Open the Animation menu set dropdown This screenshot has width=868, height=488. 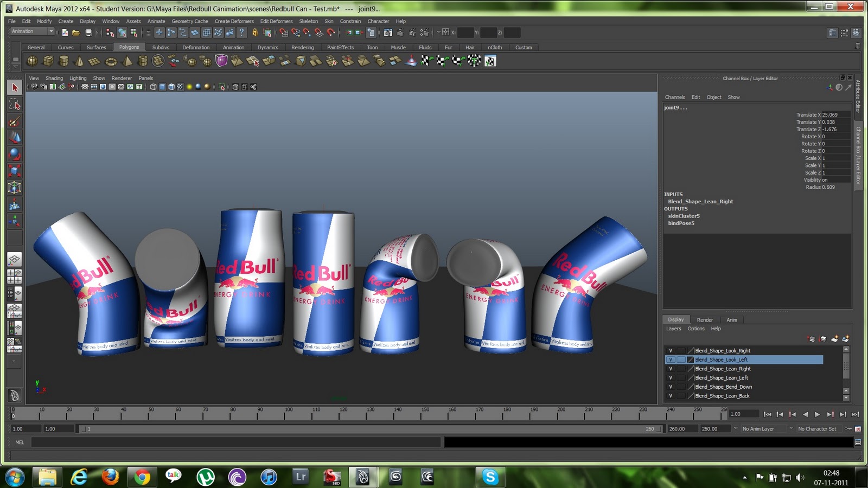pyautogui.click(x=30, y=31)
